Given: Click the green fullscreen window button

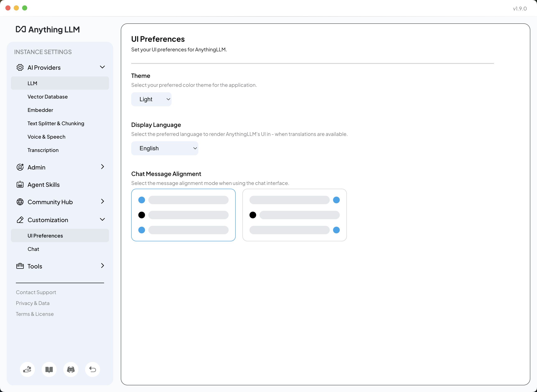Looking at the screenshot, I should tap(25, 8).
